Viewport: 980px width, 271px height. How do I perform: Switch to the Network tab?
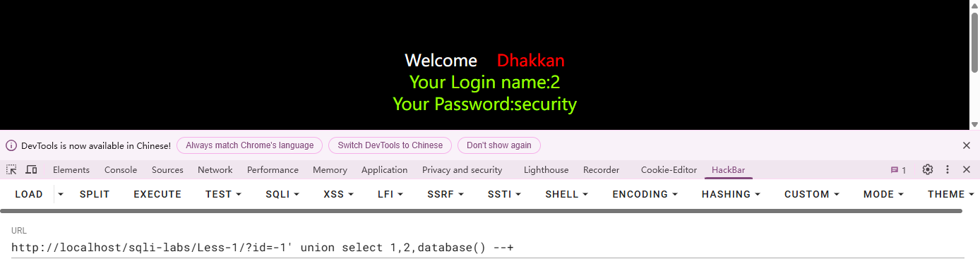pyautogui.click(x=215, y=170)
